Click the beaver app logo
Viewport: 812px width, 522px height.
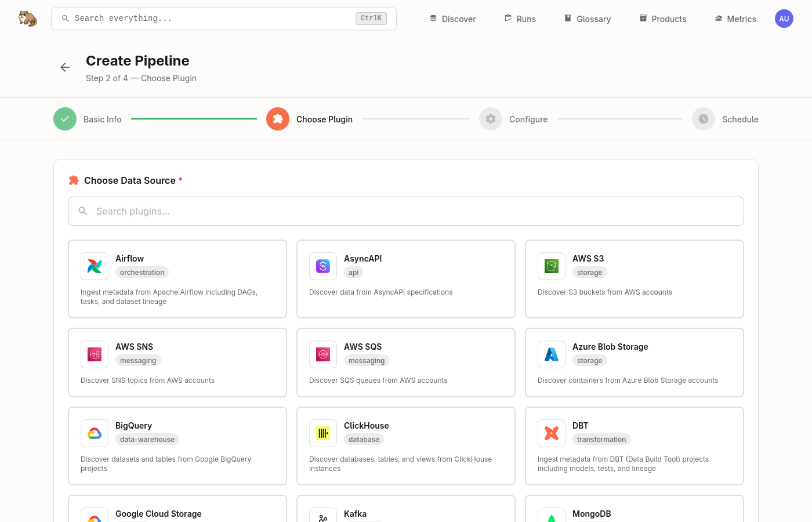27,18
